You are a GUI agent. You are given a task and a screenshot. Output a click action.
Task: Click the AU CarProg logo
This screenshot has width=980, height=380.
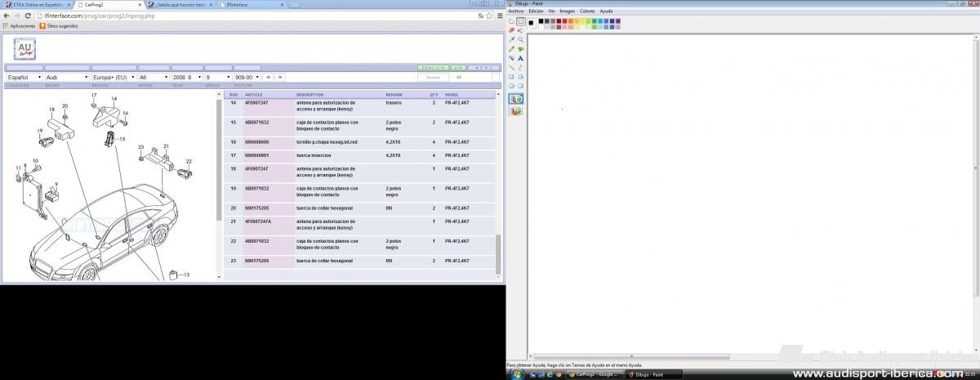tap(24, 49)
